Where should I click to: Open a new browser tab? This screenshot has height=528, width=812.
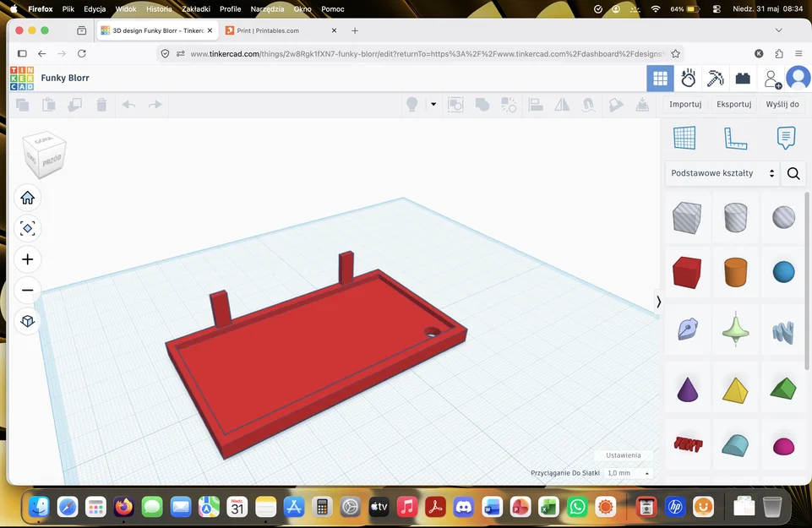pyautogui.click(x=355, y=30)
